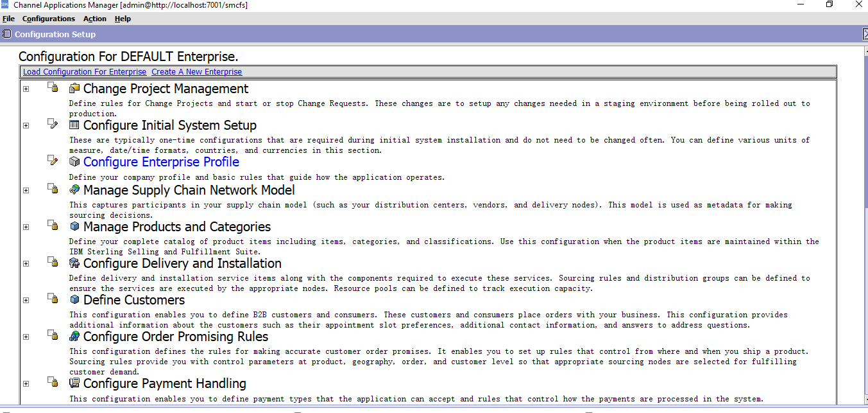Open the Configurations menu
The width and height of the screenshot is (868, 413).
coord(49,19)
